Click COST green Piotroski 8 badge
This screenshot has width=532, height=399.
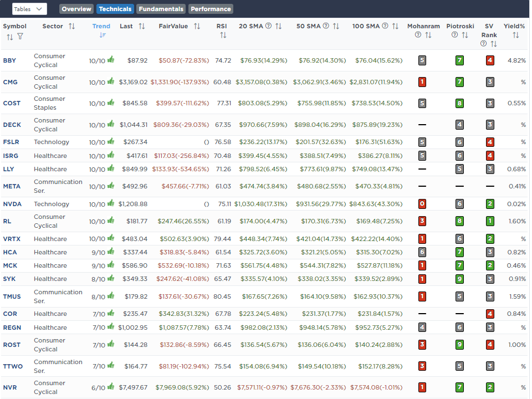pyautogui.click(x=459, y=103)
